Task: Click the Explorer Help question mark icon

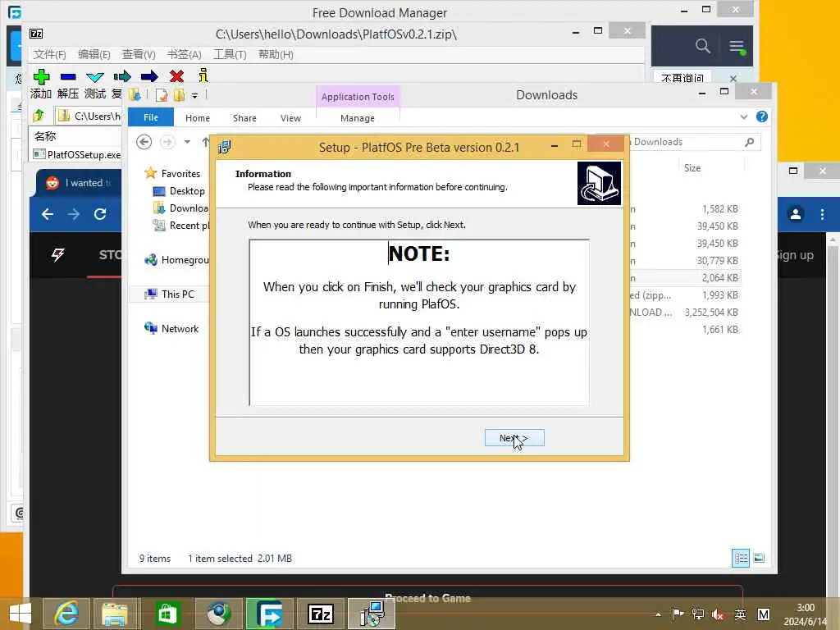Action: [762, 116]
